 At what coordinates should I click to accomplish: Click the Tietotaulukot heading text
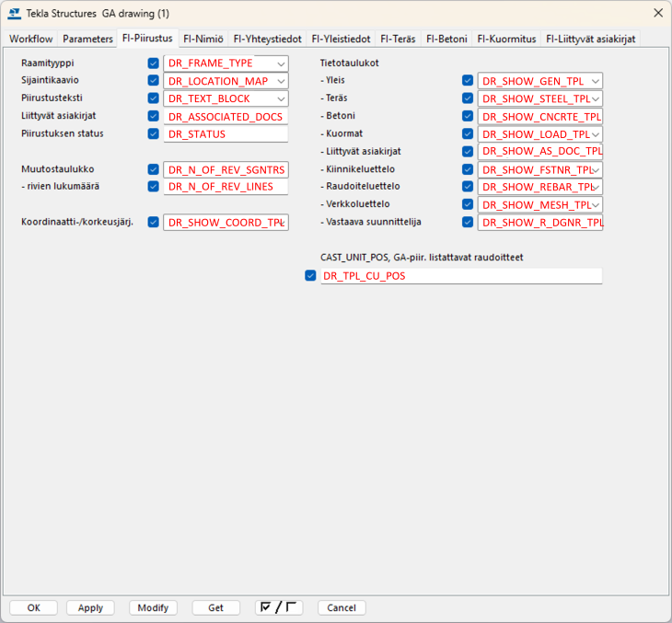[x=349, y=63]
